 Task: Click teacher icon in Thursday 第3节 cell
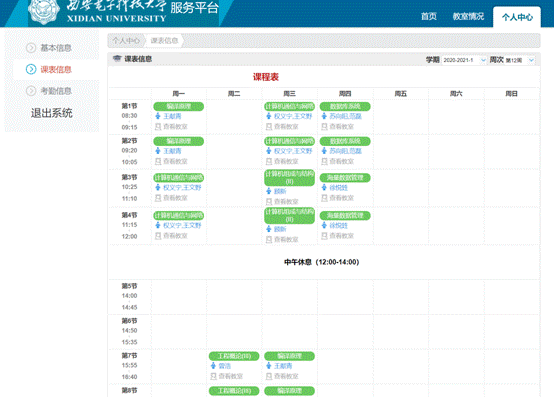(x=324, y=187)
